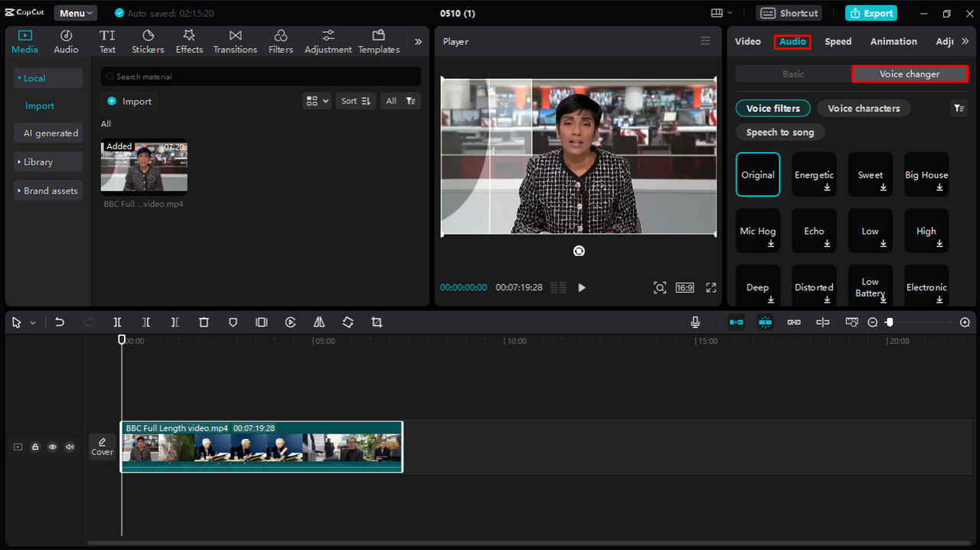This screenshot has height=550, width=980.
Task: Click the Mirror flip icon in timeline toolbar
Action: (x=319, y=322)
